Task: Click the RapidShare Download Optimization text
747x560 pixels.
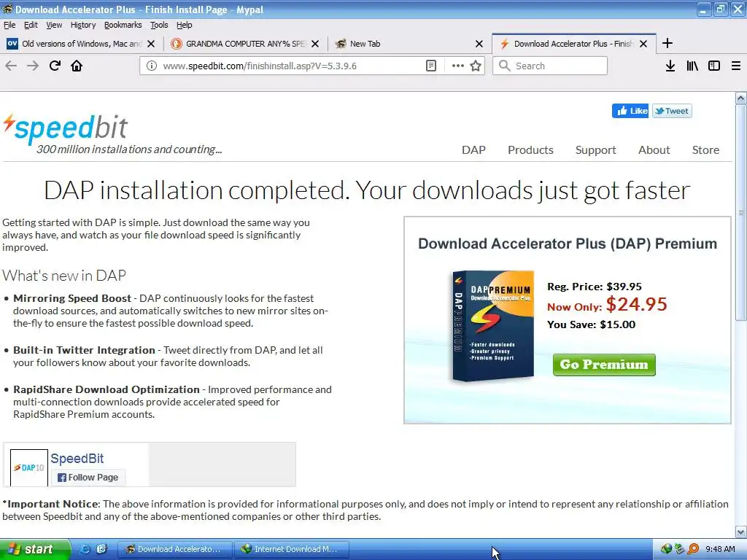Action: [107, 389]
